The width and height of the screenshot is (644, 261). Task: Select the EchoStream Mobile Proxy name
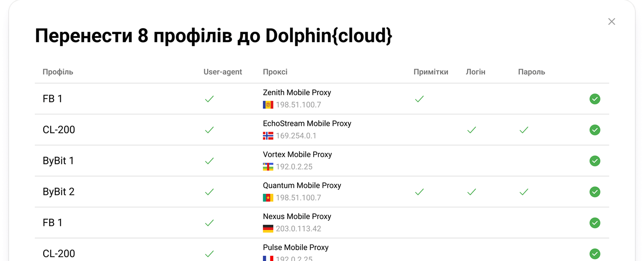tap(307, 124)
